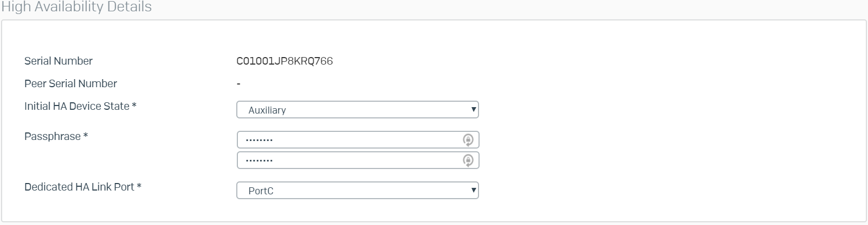This screenshot has width=868, height=225.
Task: Click the asterisk after Passphrase label
Action: click(x=86, y=136)
